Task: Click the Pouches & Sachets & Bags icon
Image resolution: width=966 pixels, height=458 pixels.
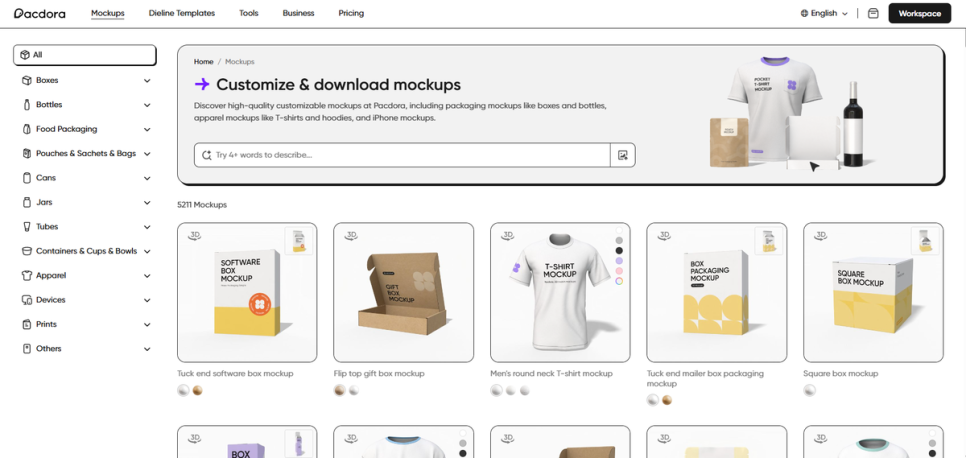Action: (x=26, y=153)
